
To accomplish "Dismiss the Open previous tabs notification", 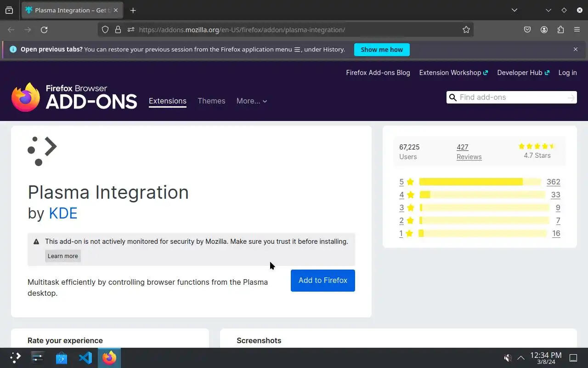I will 575,49.
